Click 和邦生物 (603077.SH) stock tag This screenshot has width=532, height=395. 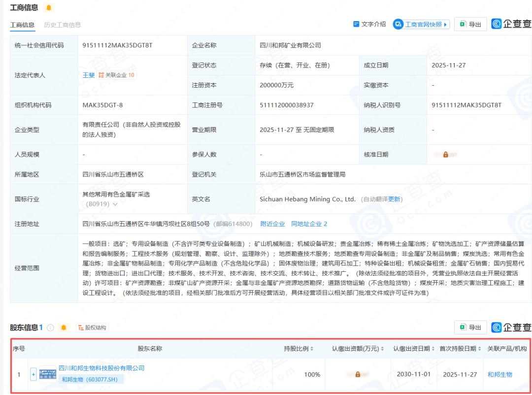(x=92, y=379)
